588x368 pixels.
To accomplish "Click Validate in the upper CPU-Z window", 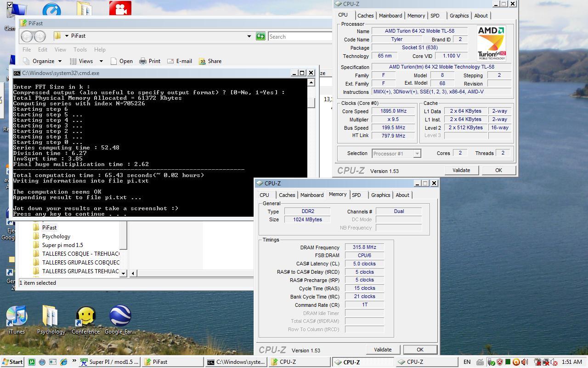I will tap(461, 170).
